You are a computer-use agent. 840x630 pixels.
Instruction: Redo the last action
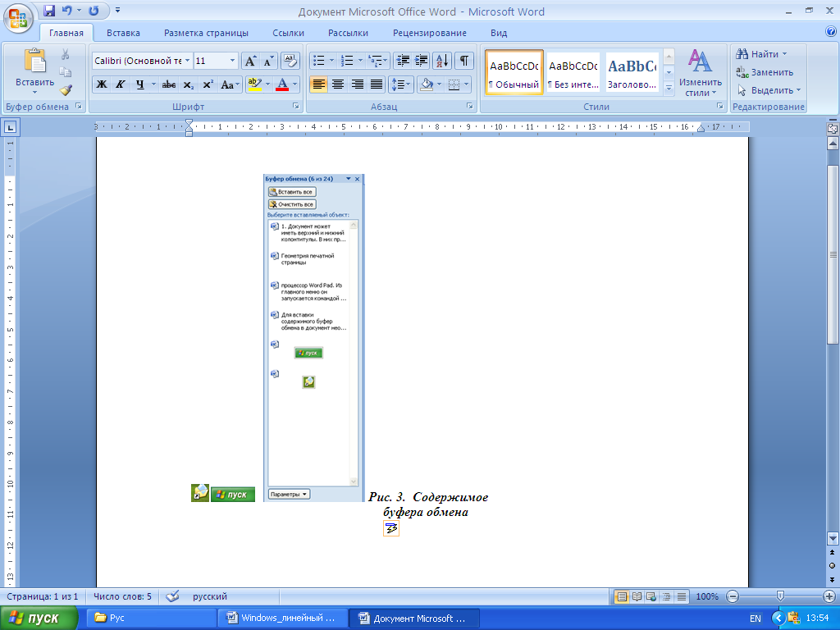[94, 11]
